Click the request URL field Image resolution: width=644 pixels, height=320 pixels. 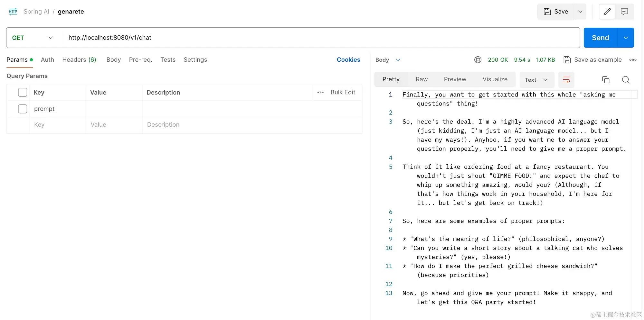[321, 38]
